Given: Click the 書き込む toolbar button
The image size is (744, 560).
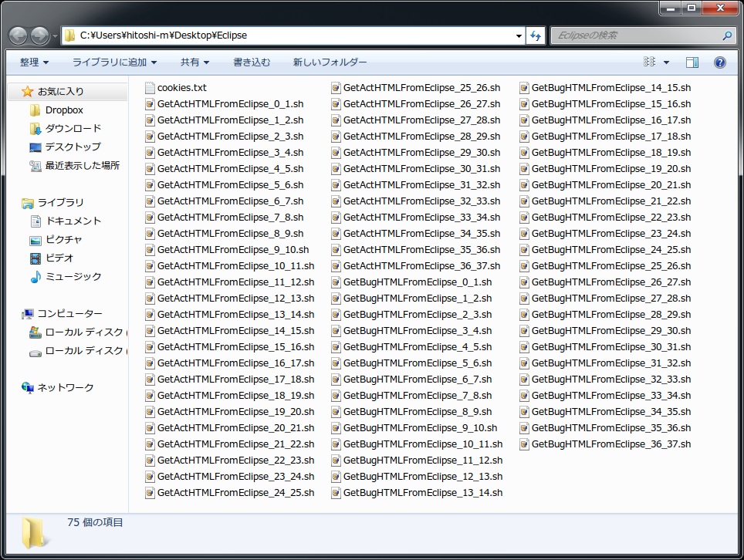Looking at the screenshot, I should click(x=252, y=62).
